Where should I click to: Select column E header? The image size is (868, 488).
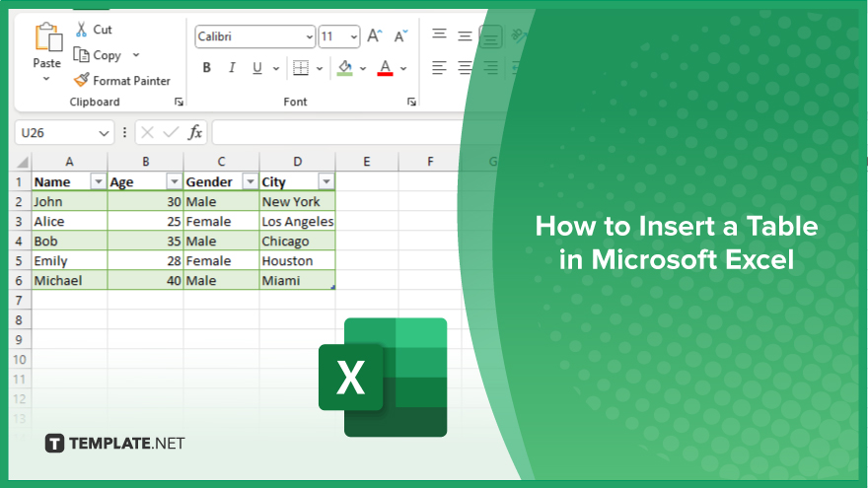point(367,162)
